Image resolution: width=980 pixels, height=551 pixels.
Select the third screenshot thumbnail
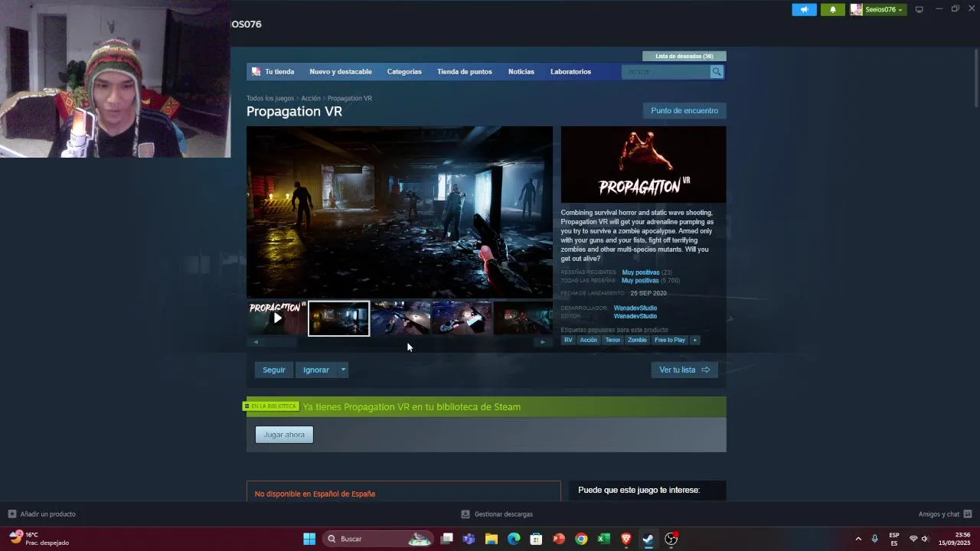pos(400,318)
